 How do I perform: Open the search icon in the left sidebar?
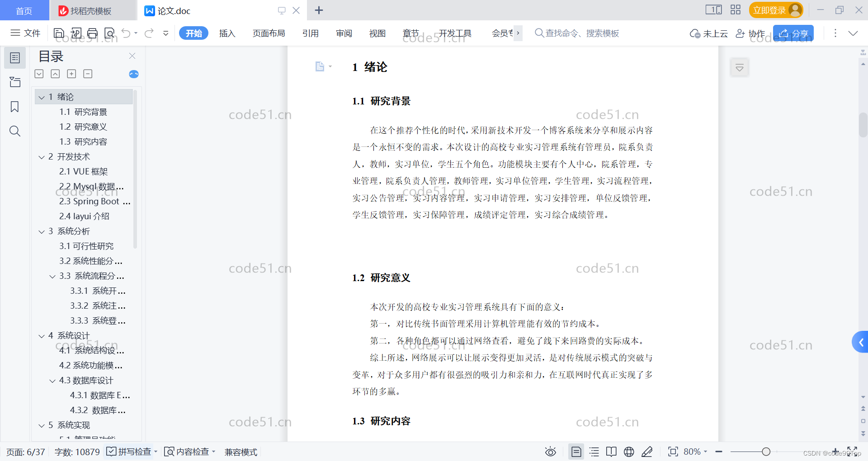point(15,131)
